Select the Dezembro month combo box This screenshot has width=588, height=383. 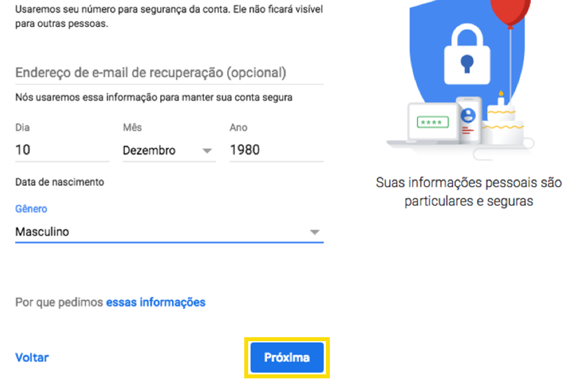click(x=169, y=151)
